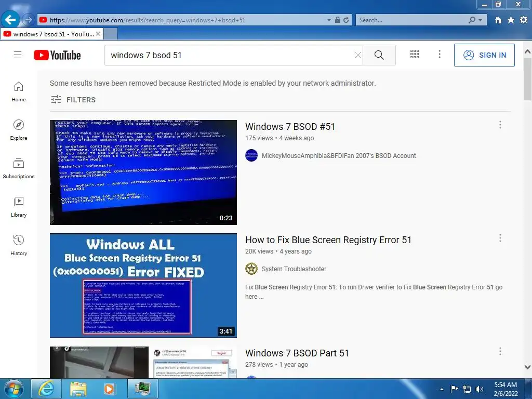The width and height of the screenshot is (532, 399).
Task: Open browser Favorites star icon
Action: [x=511, y=20]
